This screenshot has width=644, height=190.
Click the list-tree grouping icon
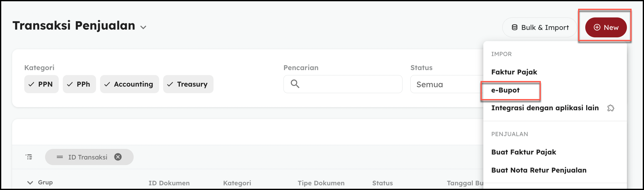click(29, 157)
